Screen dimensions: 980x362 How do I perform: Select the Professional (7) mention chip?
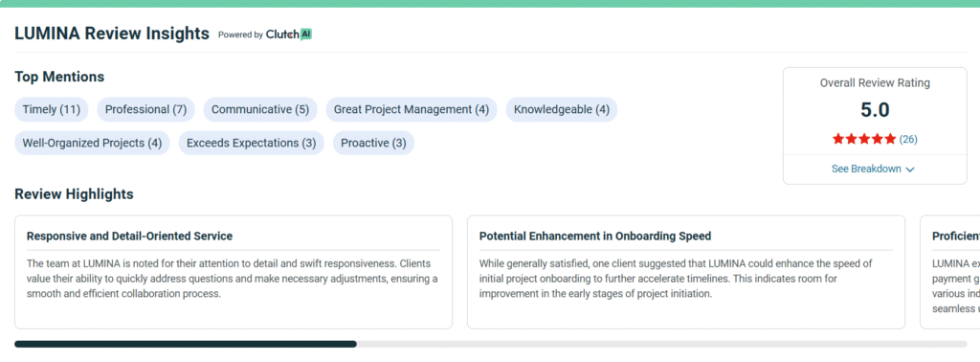[x=145, y=109]
